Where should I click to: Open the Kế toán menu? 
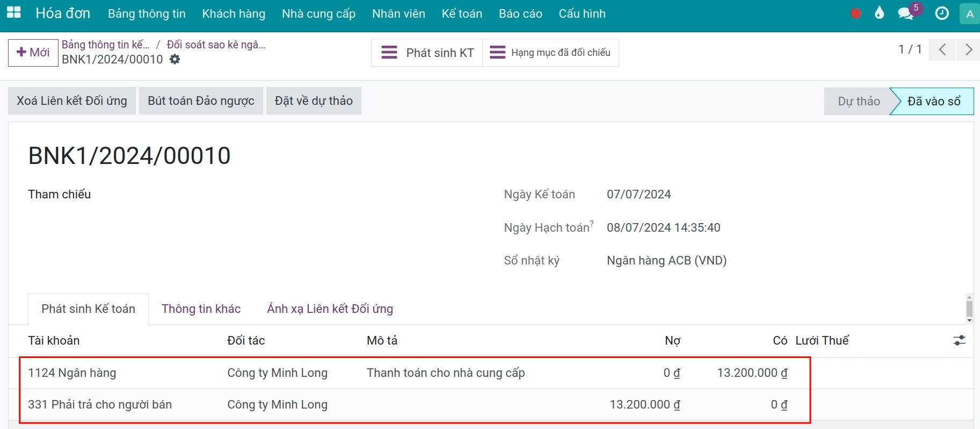(462, 13)
